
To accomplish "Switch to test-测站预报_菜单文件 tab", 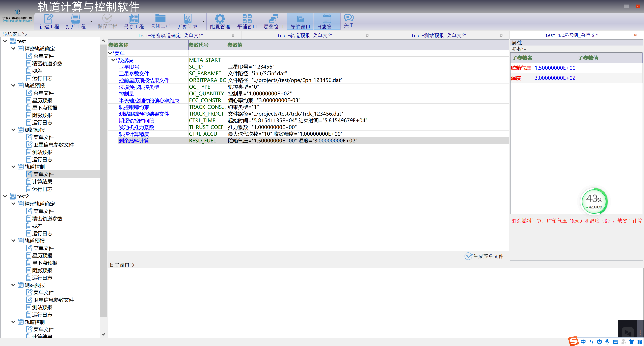I will (x=439, y=36).
